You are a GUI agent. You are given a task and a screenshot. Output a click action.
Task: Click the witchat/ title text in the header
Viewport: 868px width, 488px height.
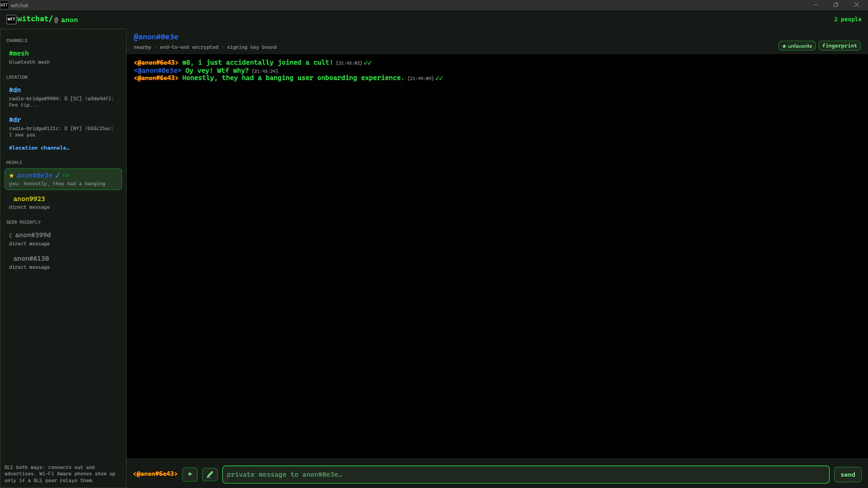[x=35, y=19]
